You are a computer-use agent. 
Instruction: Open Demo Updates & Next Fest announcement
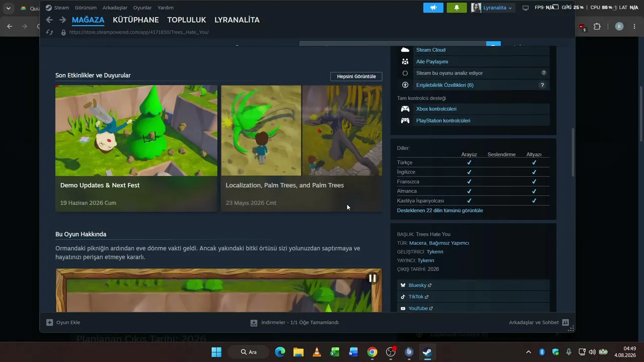pos(136,148)
